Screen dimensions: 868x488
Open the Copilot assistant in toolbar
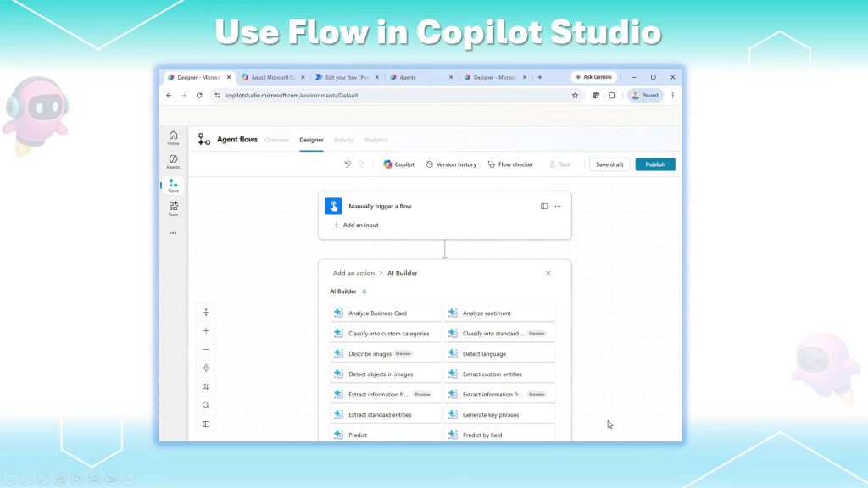pos(398,164)
